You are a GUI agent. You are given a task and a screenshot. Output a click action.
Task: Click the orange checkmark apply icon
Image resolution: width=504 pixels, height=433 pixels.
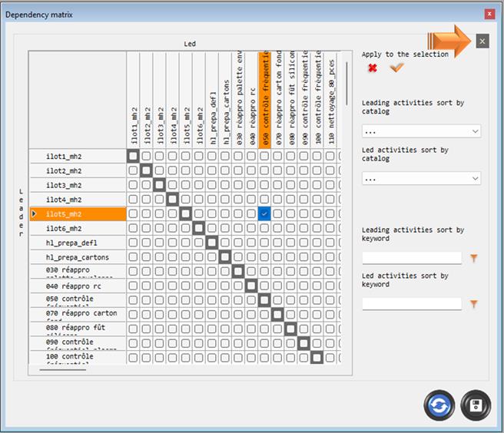396,68
